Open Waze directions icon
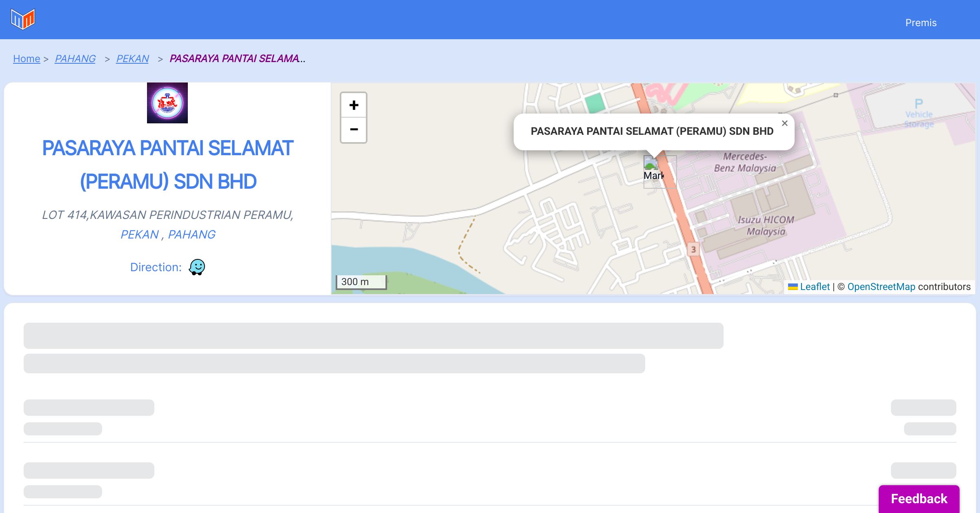The width and height of the screenshot is (980, 513). coord(197,267)
